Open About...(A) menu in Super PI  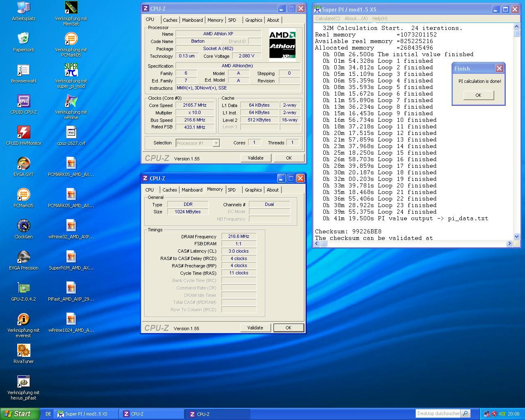[x=356, y=18]
